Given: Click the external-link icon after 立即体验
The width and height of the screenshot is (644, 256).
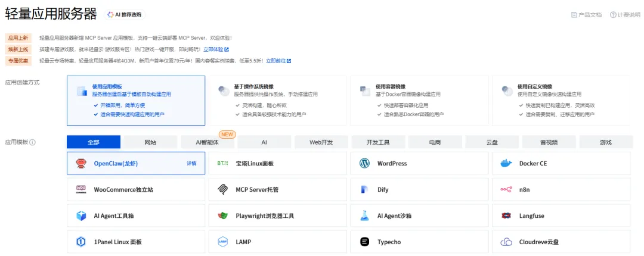Looking at the screenshot, I should (227, 49).
